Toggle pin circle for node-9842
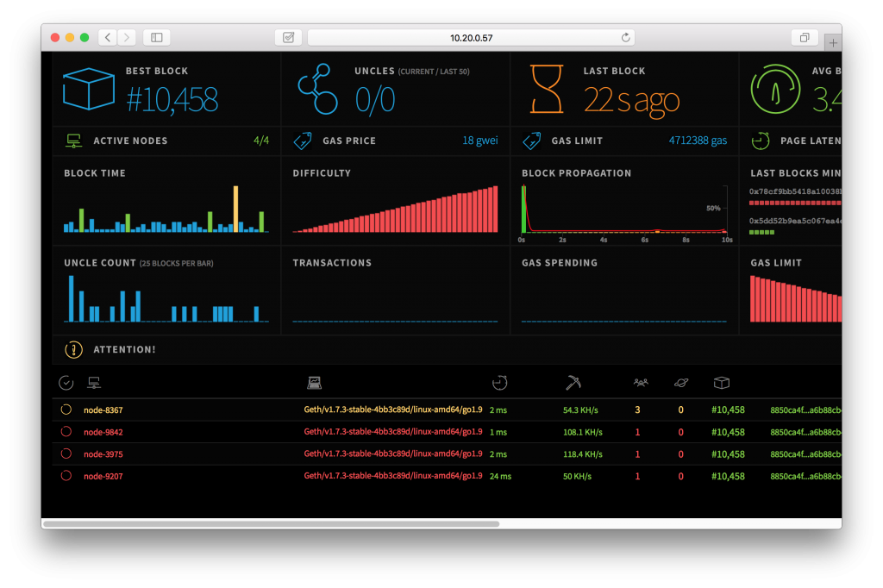This screenshot has height=588, width=883. pos(66,431)
